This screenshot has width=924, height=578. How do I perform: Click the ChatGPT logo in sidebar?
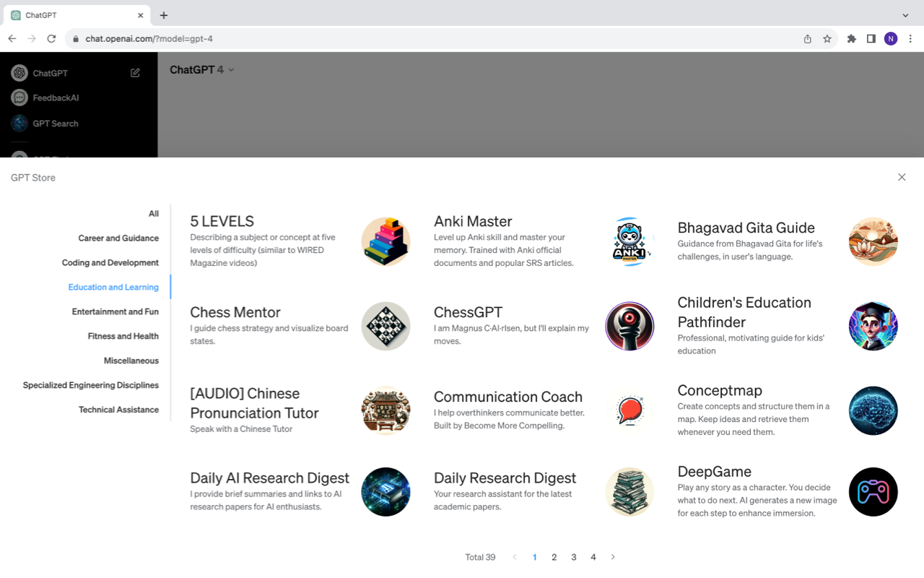pyautogui.click(x=19, y=73)
